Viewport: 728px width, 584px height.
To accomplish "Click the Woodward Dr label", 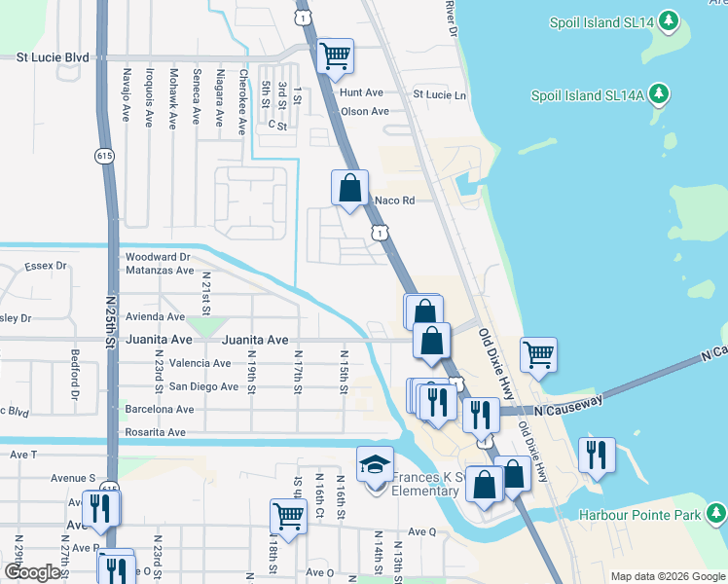I will pyautogui.click(x=158, y=257).
